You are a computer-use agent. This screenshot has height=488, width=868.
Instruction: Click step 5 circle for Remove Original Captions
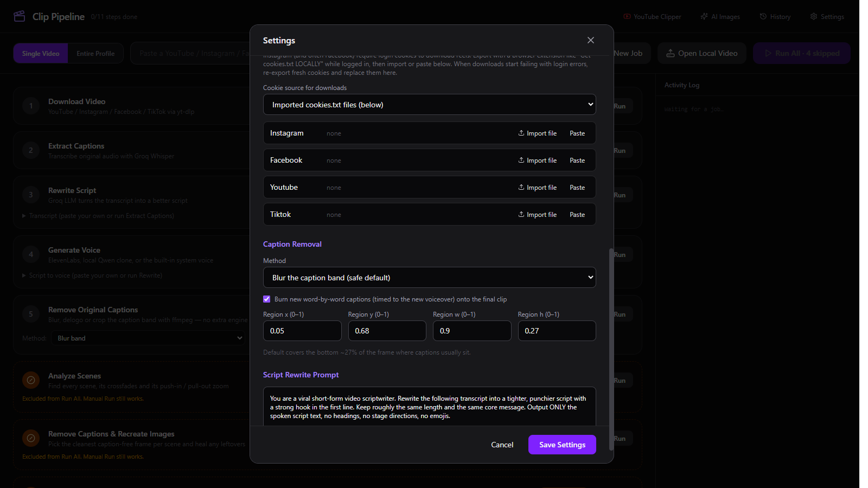[x=31, y=314]
